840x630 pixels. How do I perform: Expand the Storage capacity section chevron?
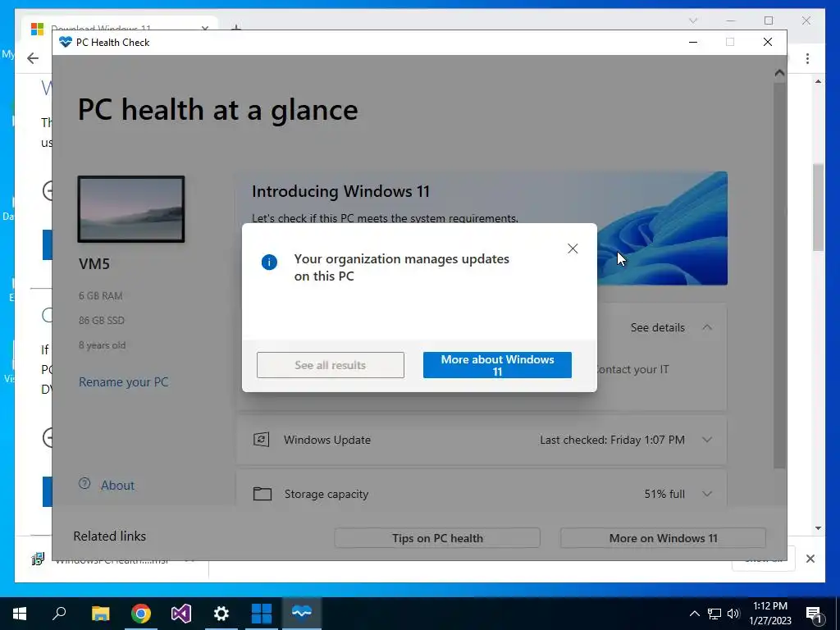pyautogui.click(x=707, y=494)
